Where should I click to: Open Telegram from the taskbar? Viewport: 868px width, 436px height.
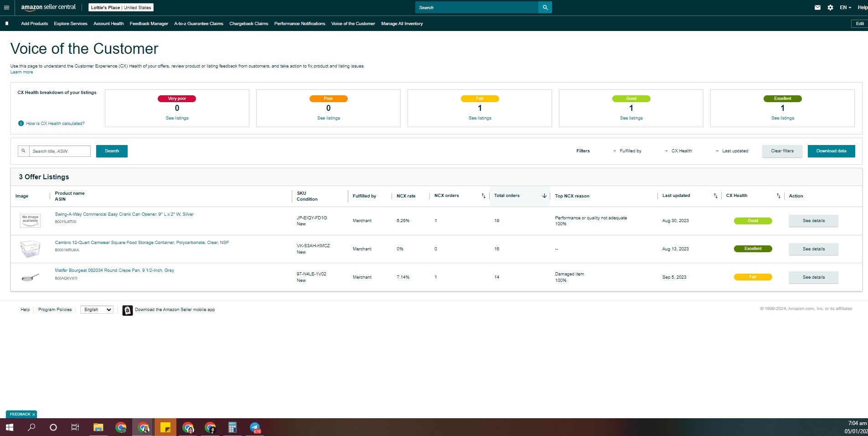(255, 427)
